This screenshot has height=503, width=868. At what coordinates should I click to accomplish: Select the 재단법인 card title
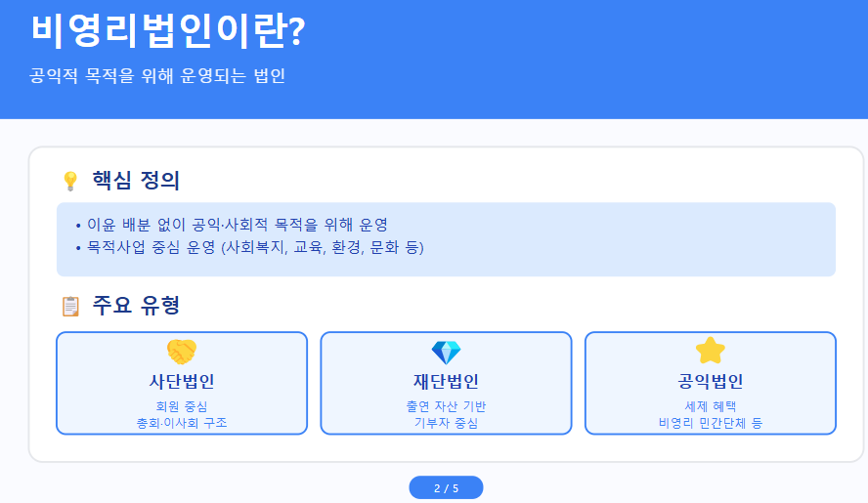click(446, 381)
